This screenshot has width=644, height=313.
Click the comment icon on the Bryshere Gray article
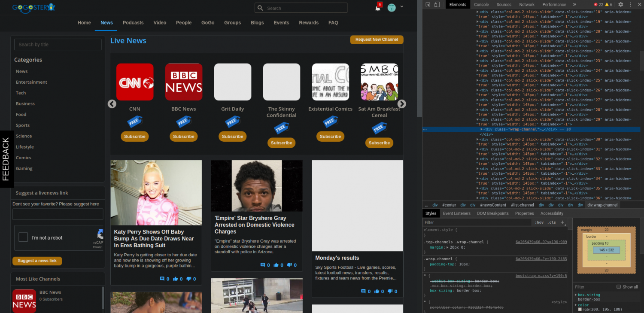point(263,265)
